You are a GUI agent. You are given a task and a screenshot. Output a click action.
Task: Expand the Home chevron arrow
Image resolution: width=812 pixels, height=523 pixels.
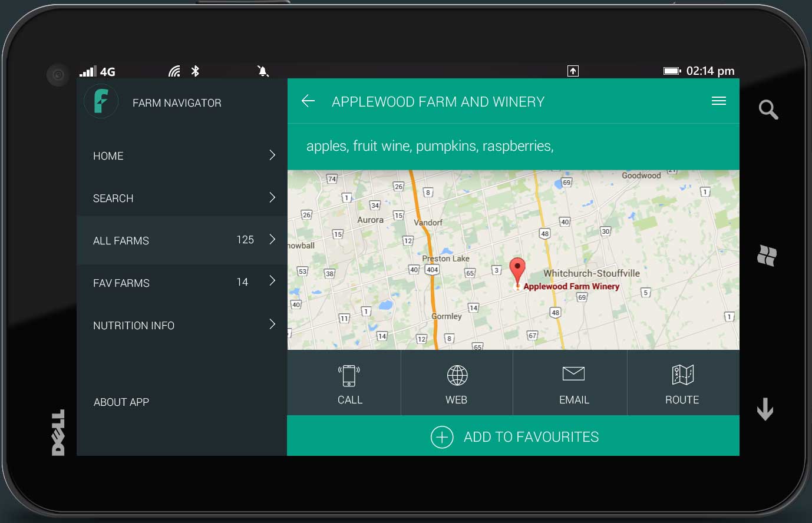(272, 155)
